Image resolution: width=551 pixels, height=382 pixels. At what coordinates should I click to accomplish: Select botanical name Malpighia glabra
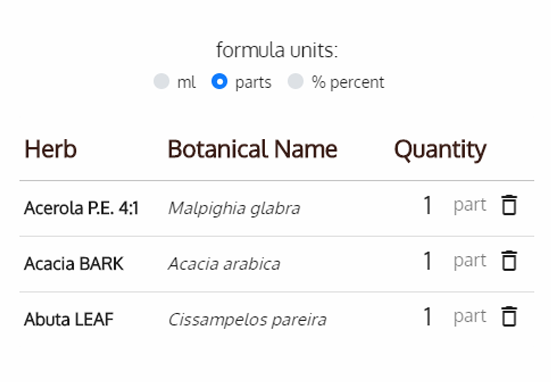coord(234,209)
